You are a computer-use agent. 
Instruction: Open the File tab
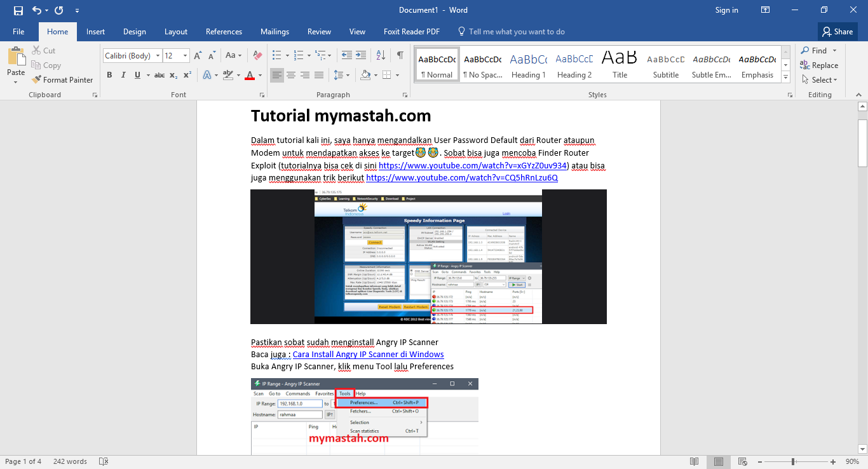click(x=18, y=31)
